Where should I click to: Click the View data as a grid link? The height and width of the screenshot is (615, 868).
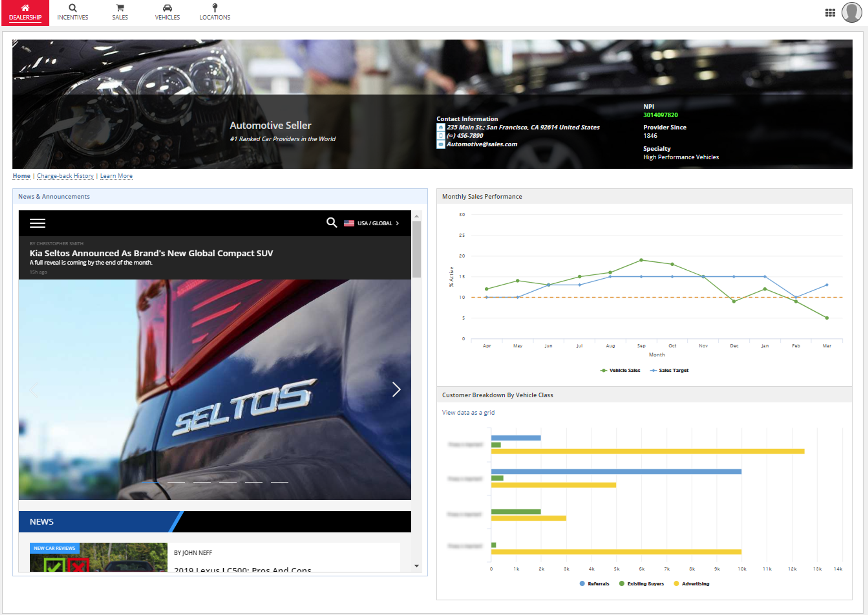(468, 412)
